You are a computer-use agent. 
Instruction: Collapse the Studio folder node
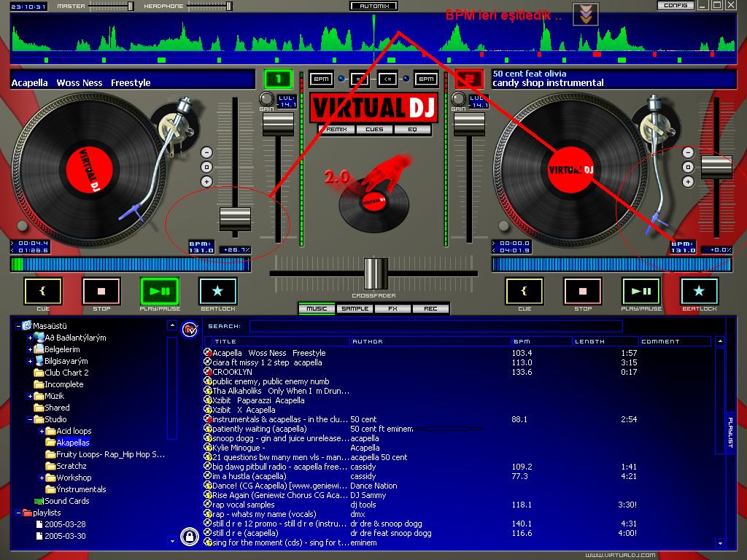pos(30,419)
